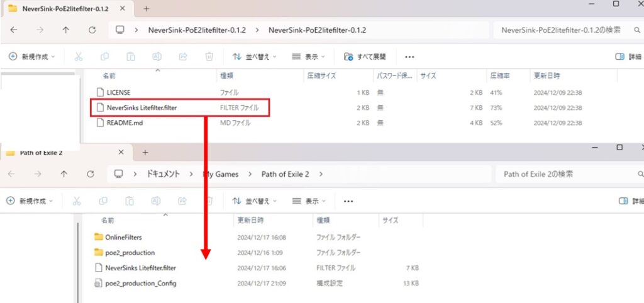Screen dimensions: 644x303
Task: Open the 並べ替え sort dropdown in the NeverSink window
Action: (255, 57)
